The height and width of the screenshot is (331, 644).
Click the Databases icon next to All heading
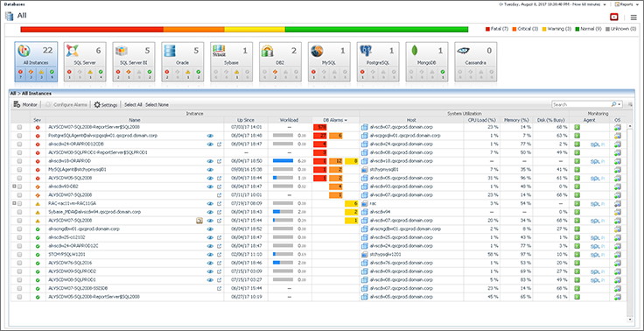click(10, 16)
